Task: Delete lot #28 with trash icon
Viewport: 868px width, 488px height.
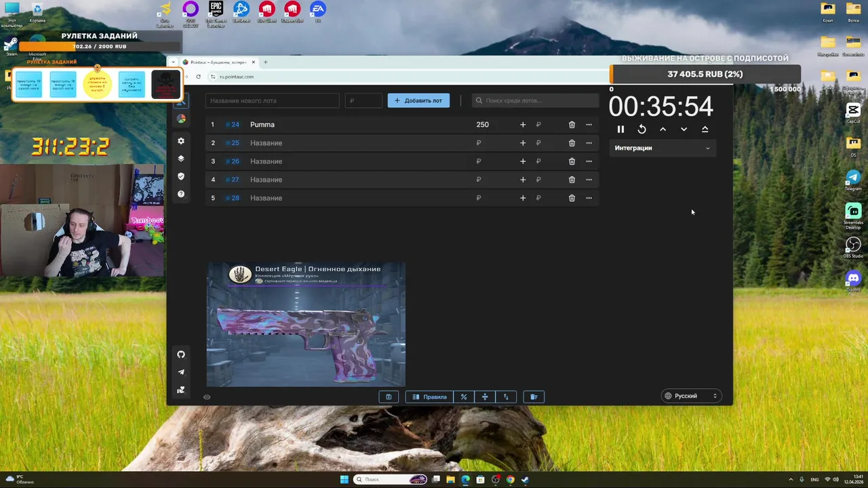Action: (x=572, y=198)
